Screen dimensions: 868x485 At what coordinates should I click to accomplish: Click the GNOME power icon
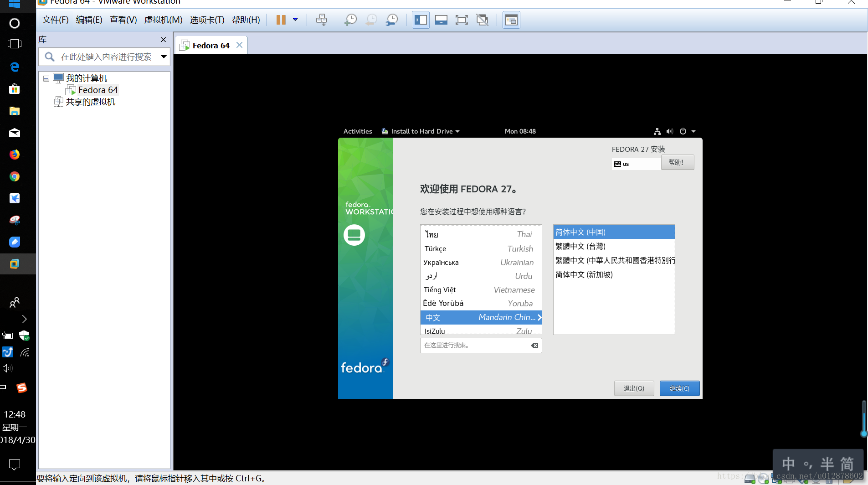(683, 131)
